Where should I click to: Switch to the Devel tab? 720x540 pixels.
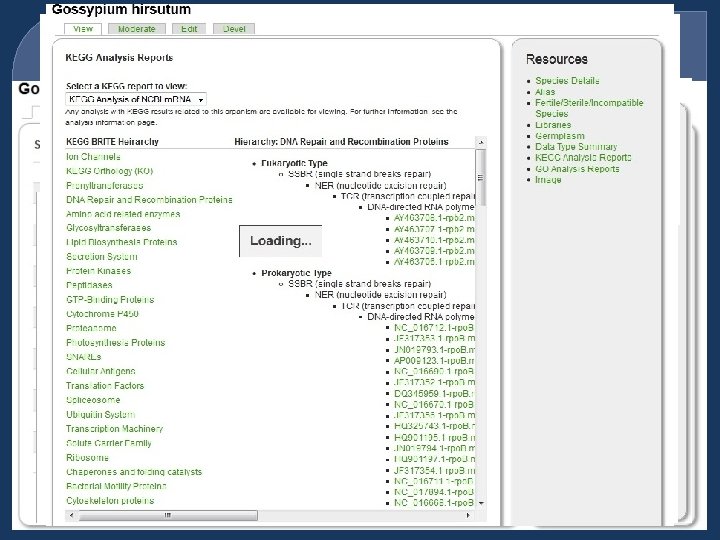tap(234, 29)
